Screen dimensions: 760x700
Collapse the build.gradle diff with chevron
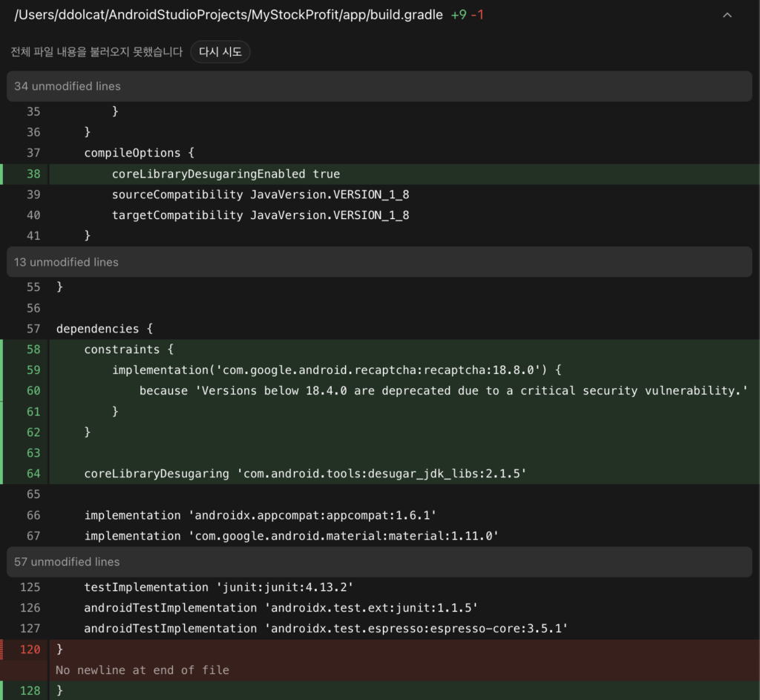[x=727, y=15]
